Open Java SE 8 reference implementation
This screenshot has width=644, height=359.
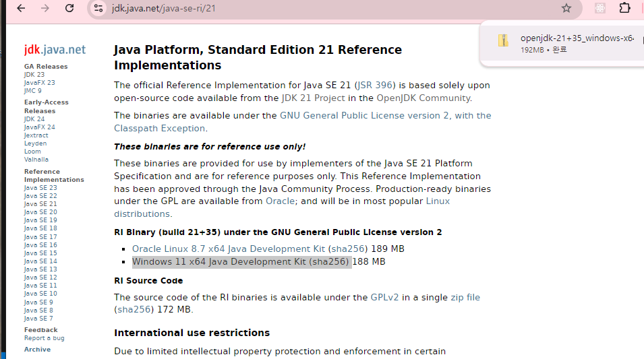click(38, 311)
